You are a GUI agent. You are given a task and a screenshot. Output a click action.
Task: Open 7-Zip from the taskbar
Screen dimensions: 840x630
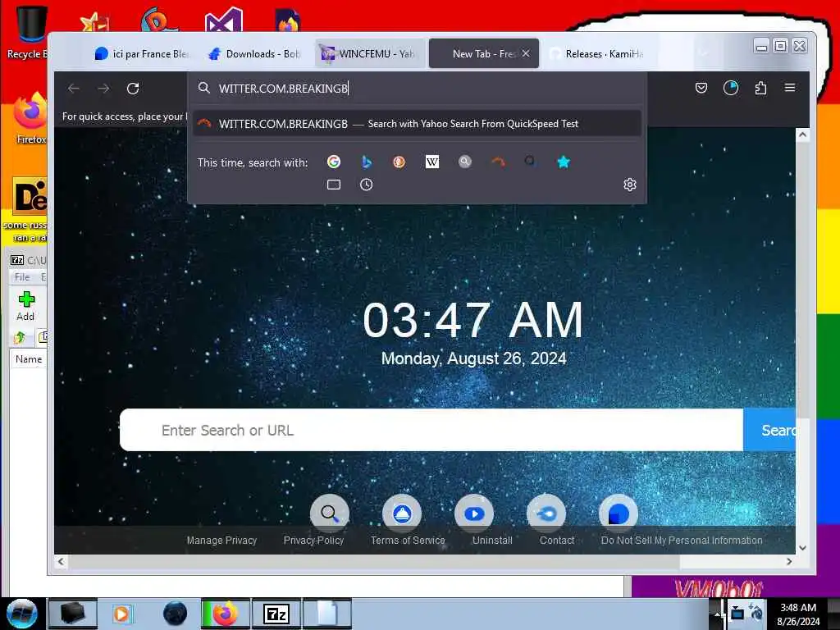point(276,614)
